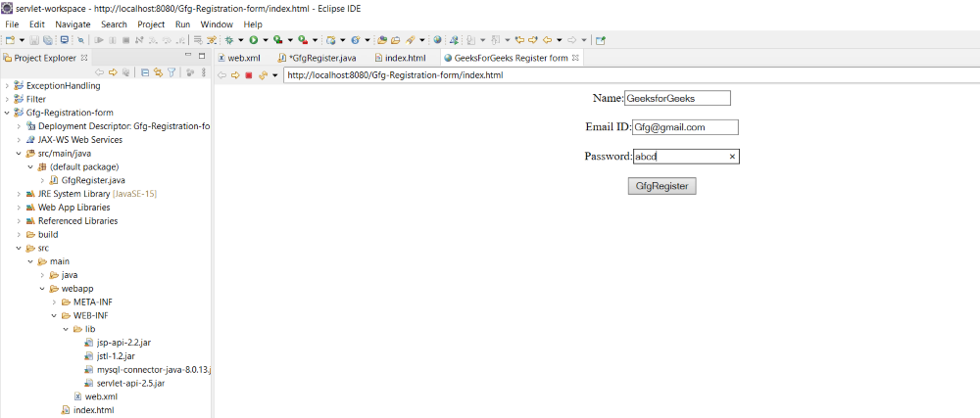Collapse all in Project Explorer
Viewport: 980px width, 418px height.
(145, 72)
